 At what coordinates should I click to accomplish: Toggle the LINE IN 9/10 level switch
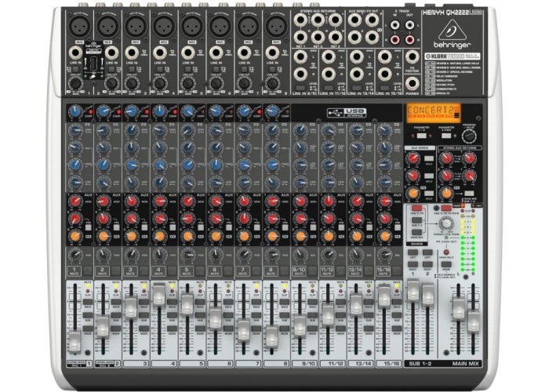click(300, 88)
